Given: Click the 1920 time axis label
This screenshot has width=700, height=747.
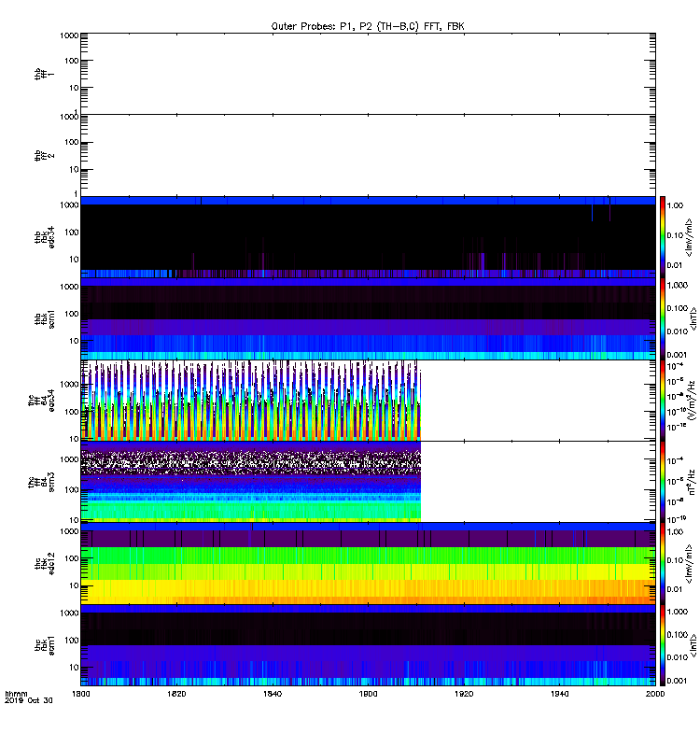Looking at the screenshot, I should [x=464, y=694].
